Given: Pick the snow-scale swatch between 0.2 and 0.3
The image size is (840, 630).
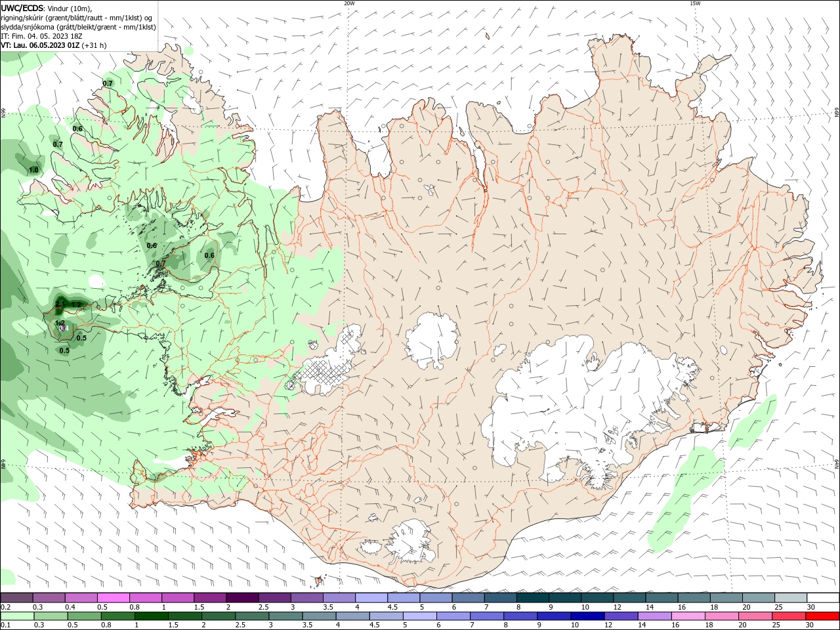Looking at the screenshot, I should pyautogui.click(x=16, y=598).
